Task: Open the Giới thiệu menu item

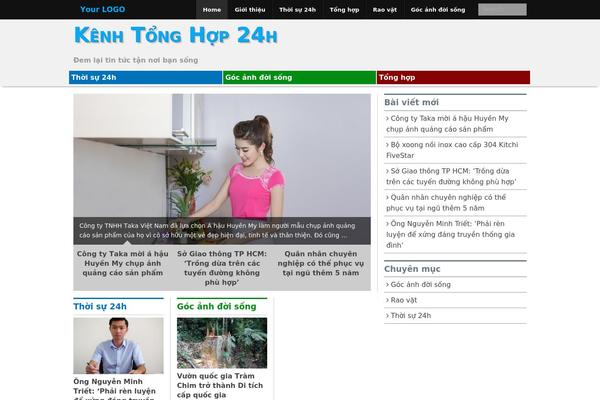Action: click(x=250, y=10)
